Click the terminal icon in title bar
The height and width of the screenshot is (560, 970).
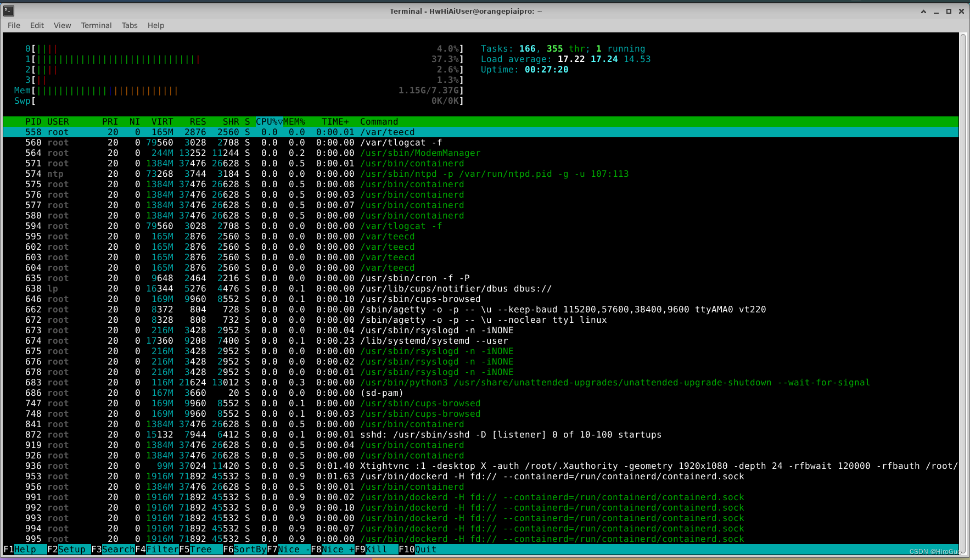(9, 10)
